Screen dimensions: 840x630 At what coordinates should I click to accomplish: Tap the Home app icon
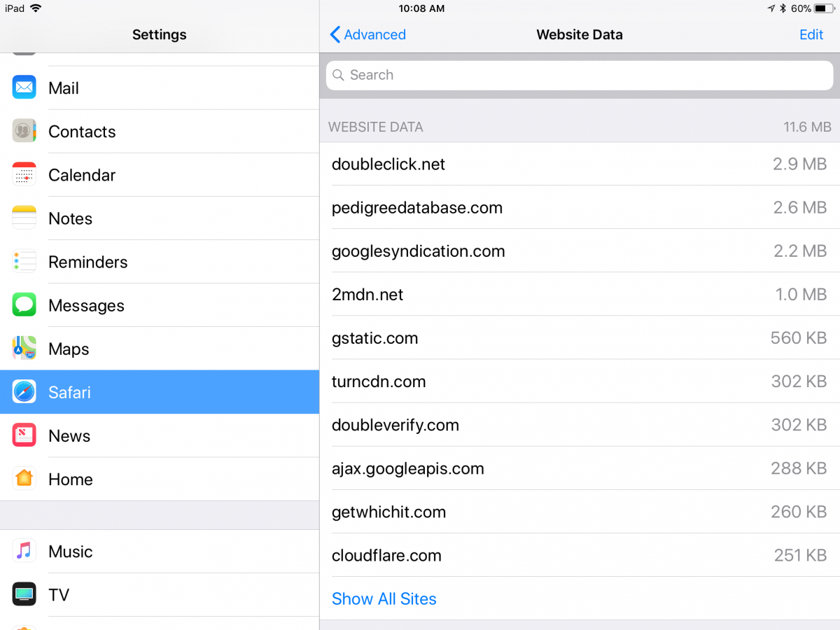pos(24,479)
